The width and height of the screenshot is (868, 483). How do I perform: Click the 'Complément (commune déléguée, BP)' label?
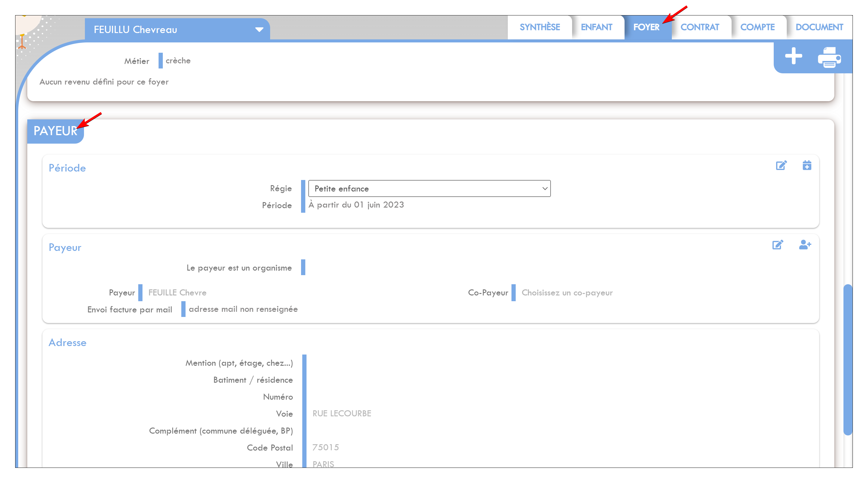221,431
